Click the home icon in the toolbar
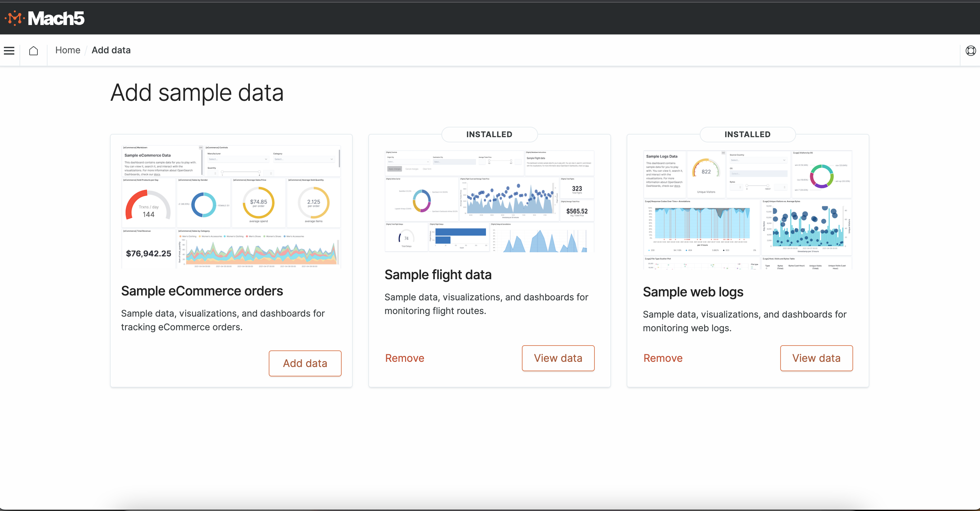The width and height of the screenshot is (980, 511). pyautogui.click(x=34, y=50)
